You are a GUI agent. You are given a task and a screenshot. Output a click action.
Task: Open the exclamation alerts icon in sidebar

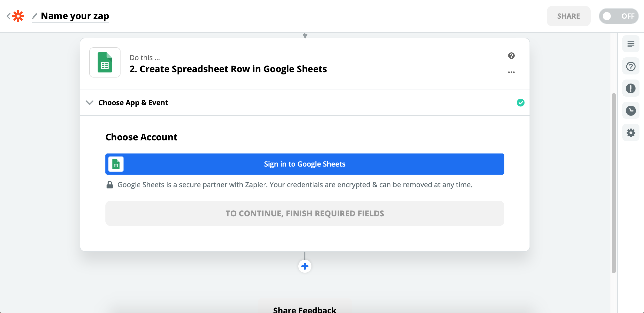point(631,89)
